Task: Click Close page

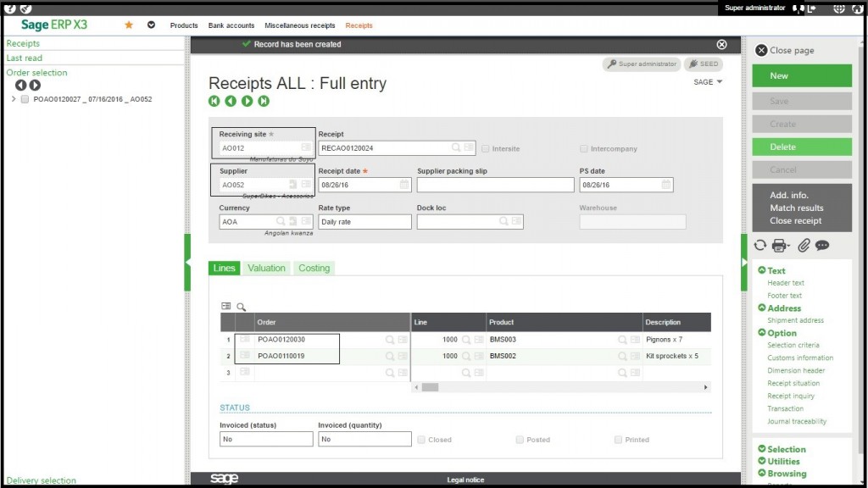Action: coord(786,50)
